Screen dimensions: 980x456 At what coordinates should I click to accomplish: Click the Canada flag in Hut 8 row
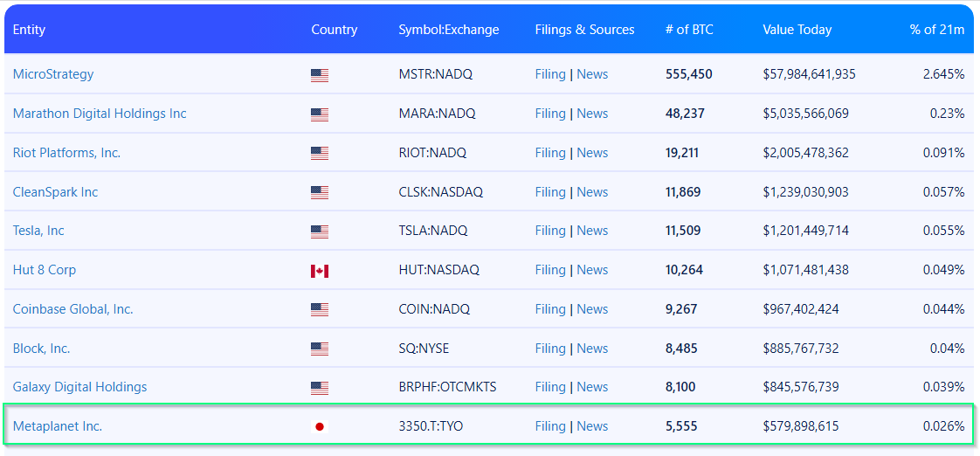320,271
